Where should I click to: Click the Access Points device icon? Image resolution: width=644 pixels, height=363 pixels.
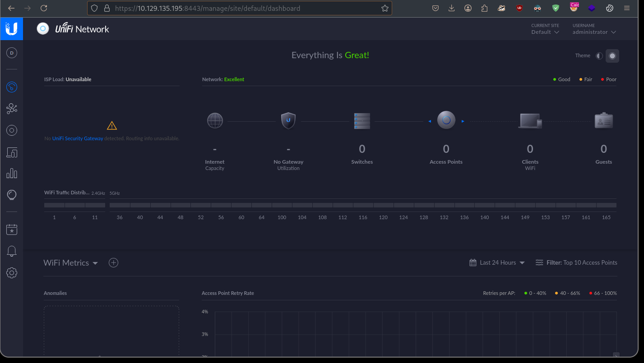pyautogui.click(x=446, y=120)
